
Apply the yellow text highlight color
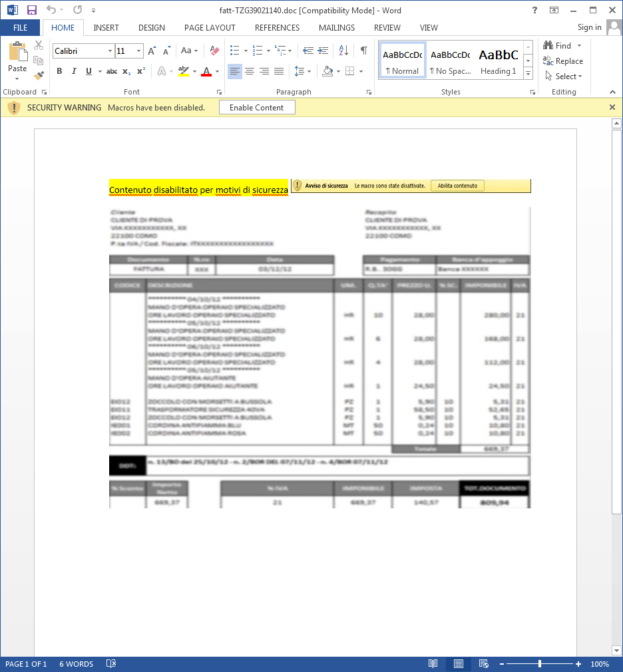tap(184, 71)
